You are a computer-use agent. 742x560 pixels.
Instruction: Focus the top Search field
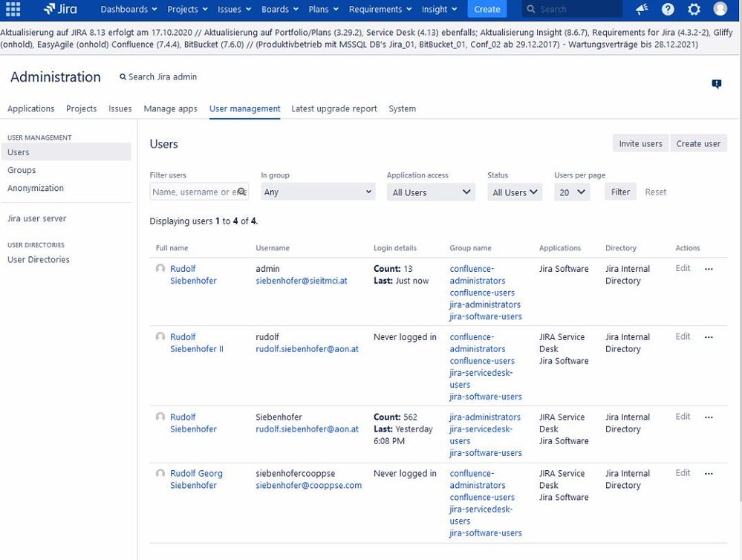coord(572,9)
